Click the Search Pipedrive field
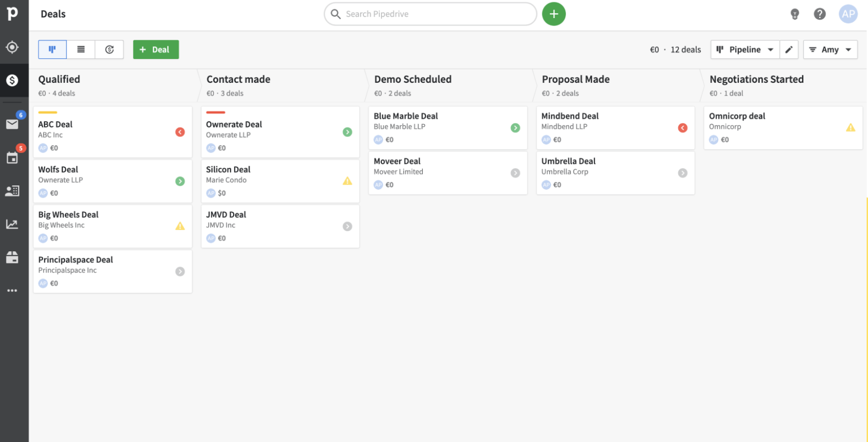 pyautogui.click(x=430, y=14)
